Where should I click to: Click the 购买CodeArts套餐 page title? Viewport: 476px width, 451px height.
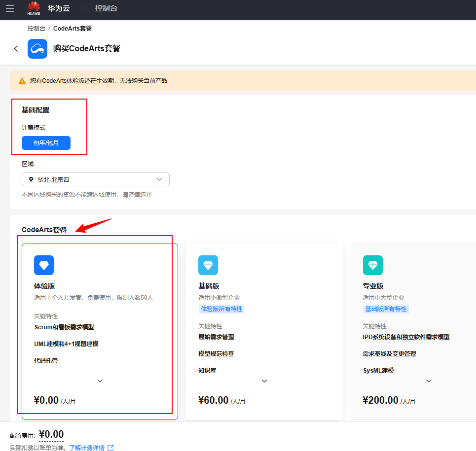click(87, 48)
